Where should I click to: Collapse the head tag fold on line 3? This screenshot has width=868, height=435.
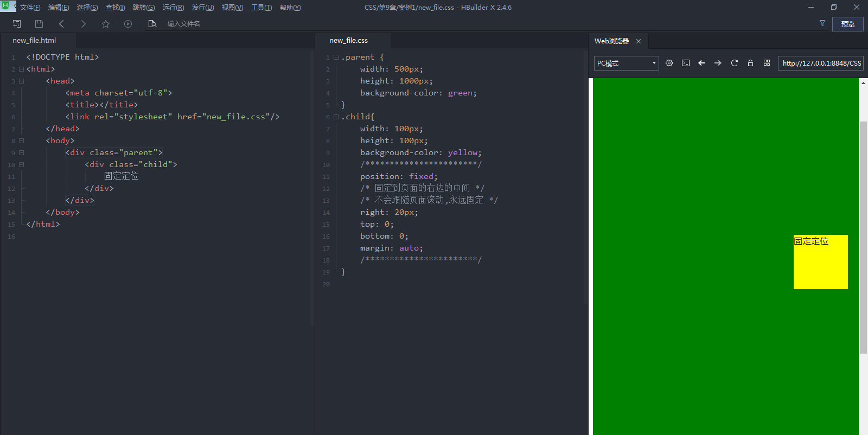[x=21, y=81]
